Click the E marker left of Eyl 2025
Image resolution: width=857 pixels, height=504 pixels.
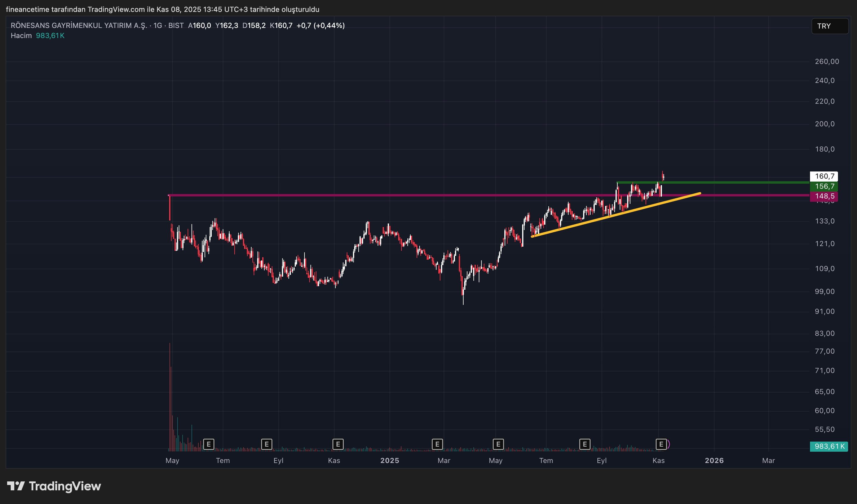585,444
